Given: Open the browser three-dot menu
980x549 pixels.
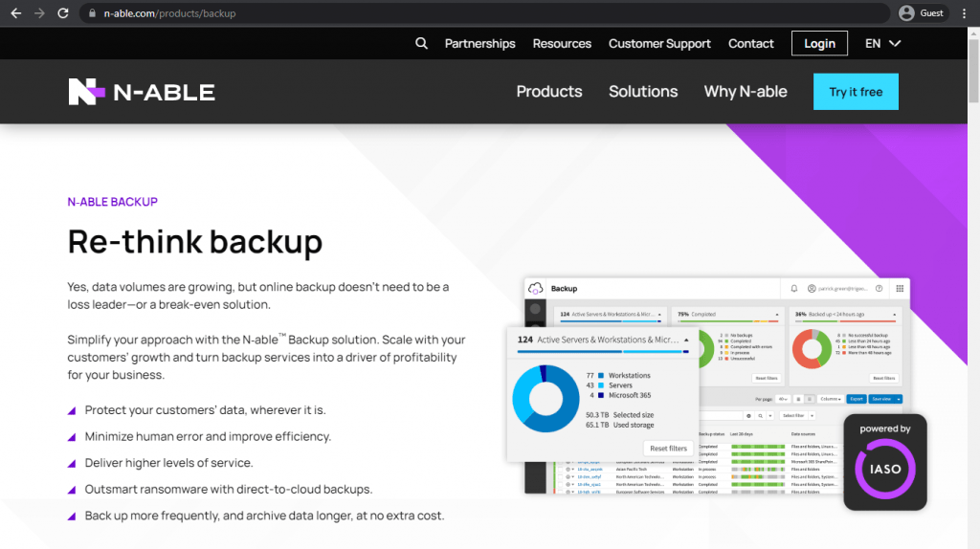Looking at the screenshot, I should (x=965, y=13).
